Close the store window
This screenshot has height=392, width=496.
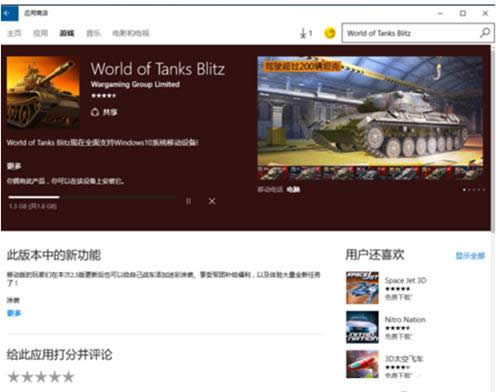pyautogui.click(x=485, y=13)
